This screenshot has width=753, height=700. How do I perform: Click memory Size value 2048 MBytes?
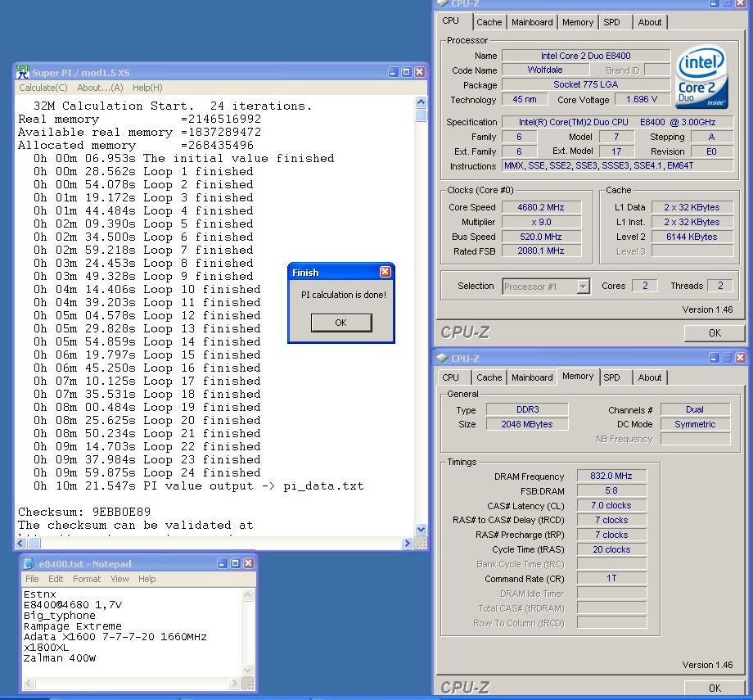point(527,424)
